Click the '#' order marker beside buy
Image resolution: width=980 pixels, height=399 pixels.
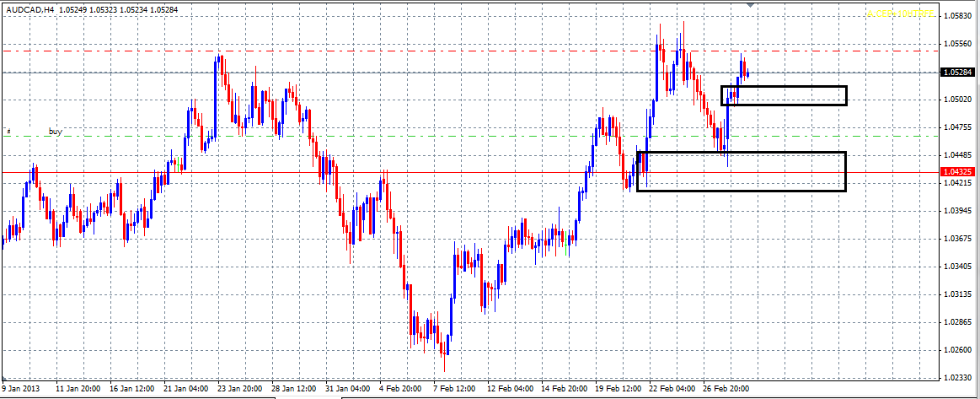(x=8, y=132)
